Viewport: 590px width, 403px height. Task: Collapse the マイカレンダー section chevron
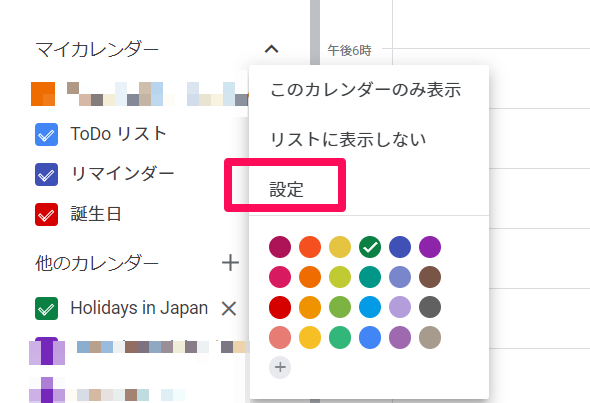(271, 49)
